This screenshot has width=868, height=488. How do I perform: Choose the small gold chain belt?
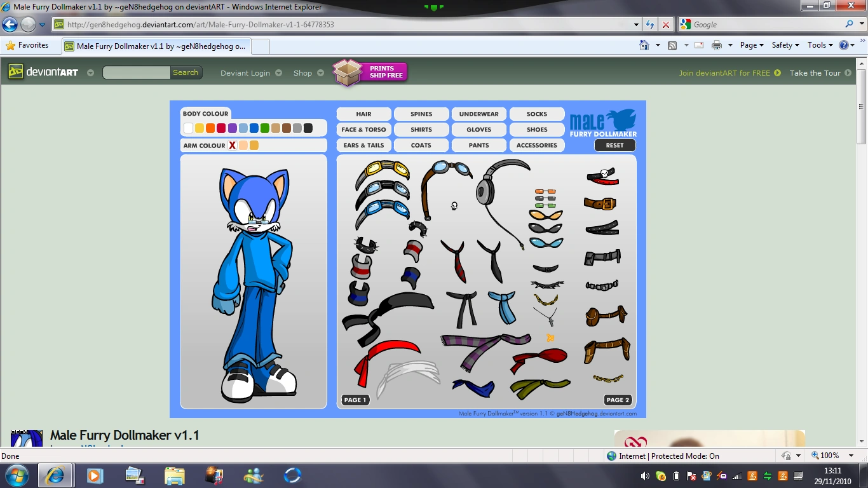[608, 379]
